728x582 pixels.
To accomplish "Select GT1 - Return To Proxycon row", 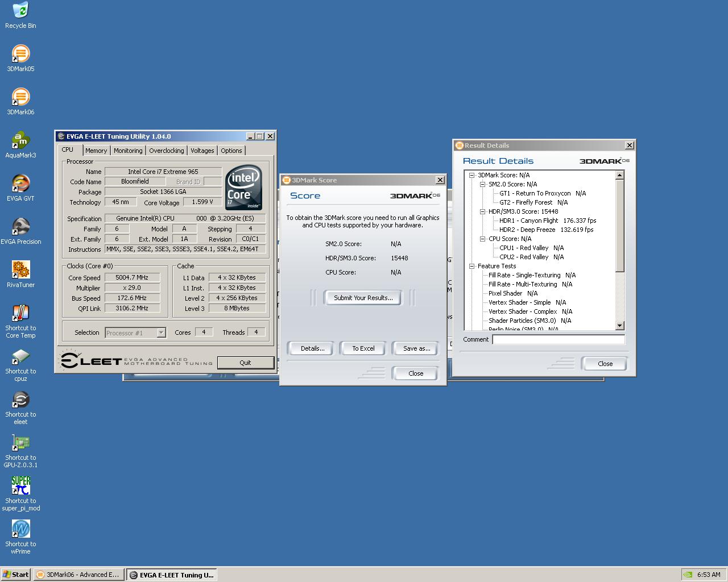I will pos(543,193).
